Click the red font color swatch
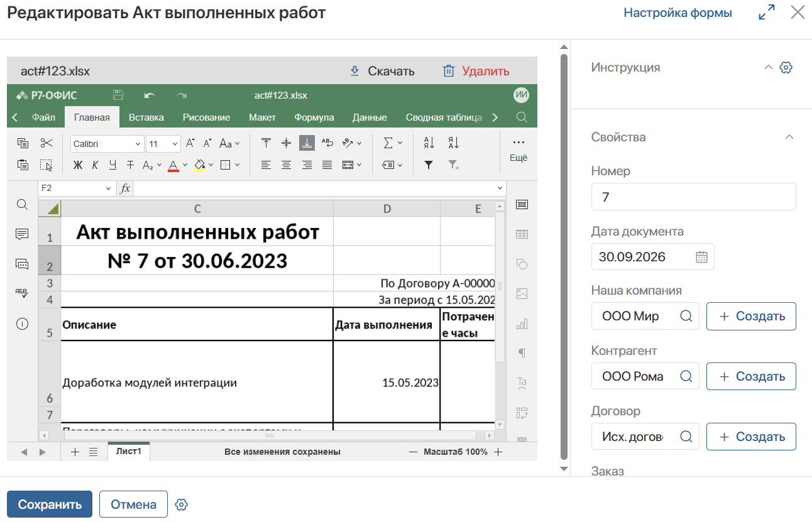This screenshot has height=522, width=812. coord(174,165)
